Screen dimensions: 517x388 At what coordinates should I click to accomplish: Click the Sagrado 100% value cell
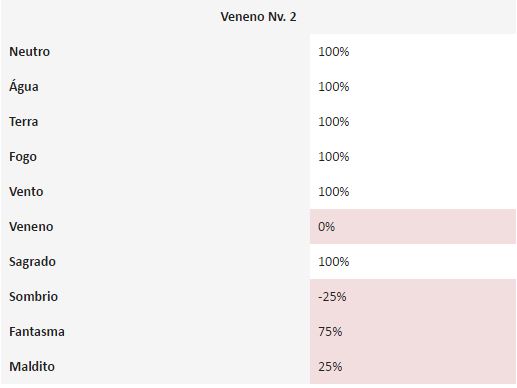click(x=413, y=262)
